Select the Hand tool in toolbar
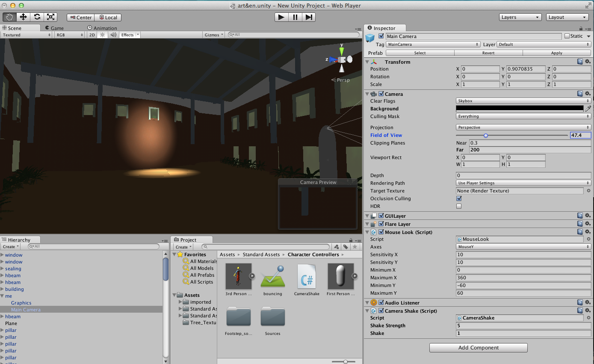 pyautogui.click(x=9, y=17)
